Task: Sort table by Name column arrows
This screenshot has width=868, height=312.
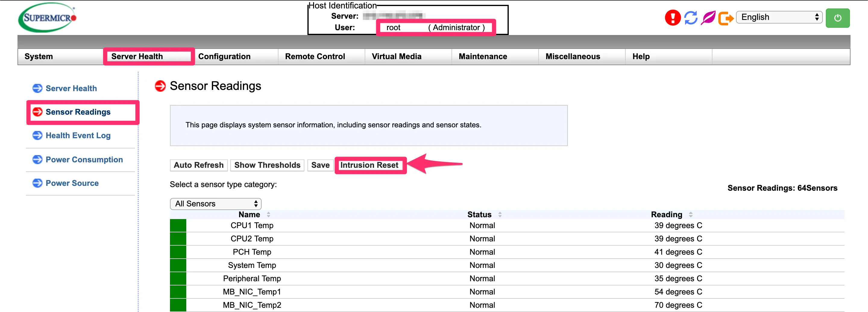Action: (x=268, y=215)
